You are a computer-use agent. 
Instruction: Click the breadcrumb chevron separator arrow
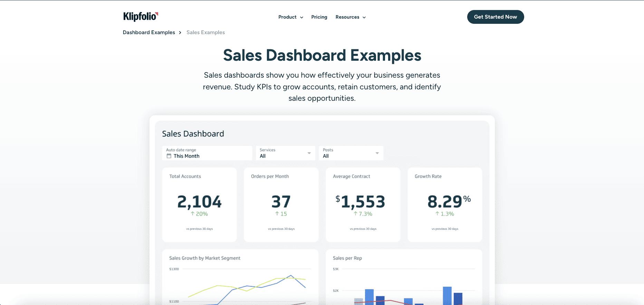(180, 32)
